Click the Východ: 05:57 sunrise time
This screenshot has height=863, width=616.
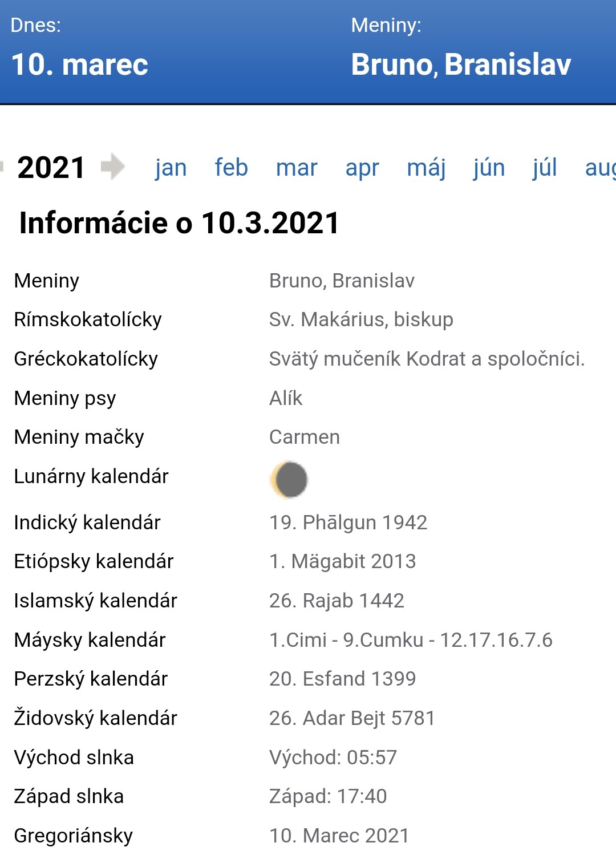point(333,757)
